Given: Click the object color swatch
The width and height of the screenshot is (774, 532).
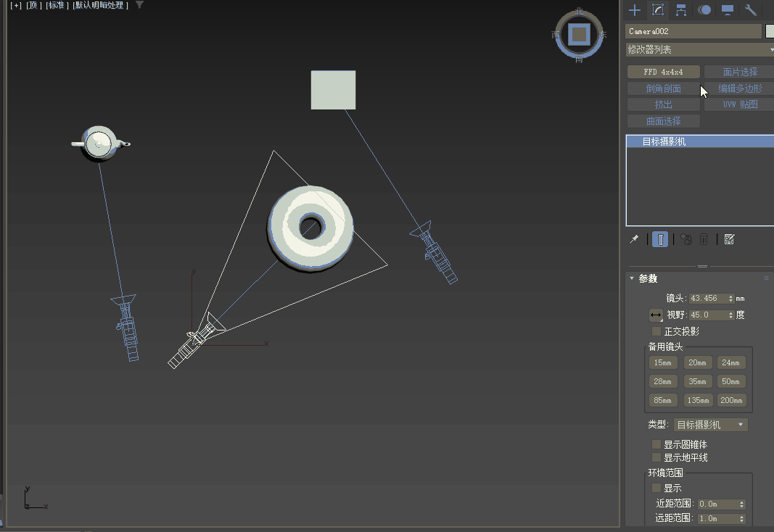Looking at the screenshot, I should [x=770, y=31].
